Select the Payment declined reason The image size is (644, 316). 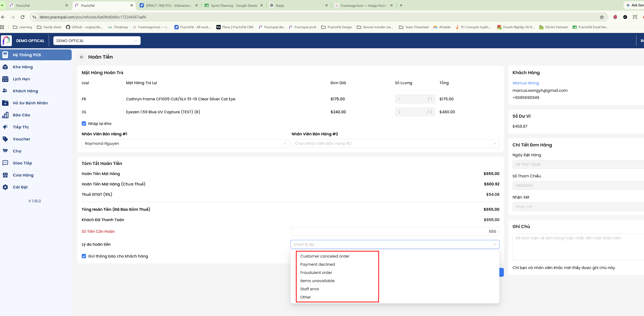(x=395, y=264)
